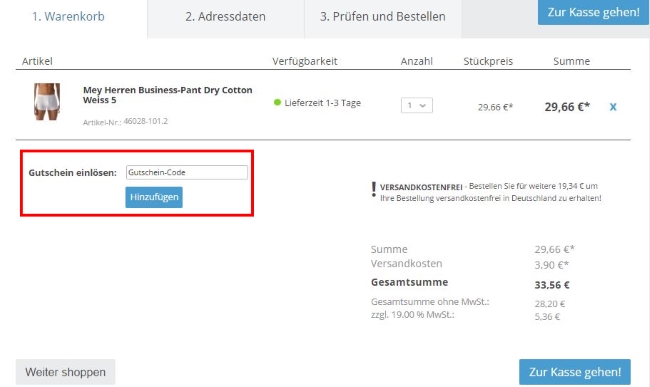Image resolution: width=650 pixels, height=387 pixels.
Task: Click the Gesamtsumme value 33,56 €
Action: click(552, 285)
